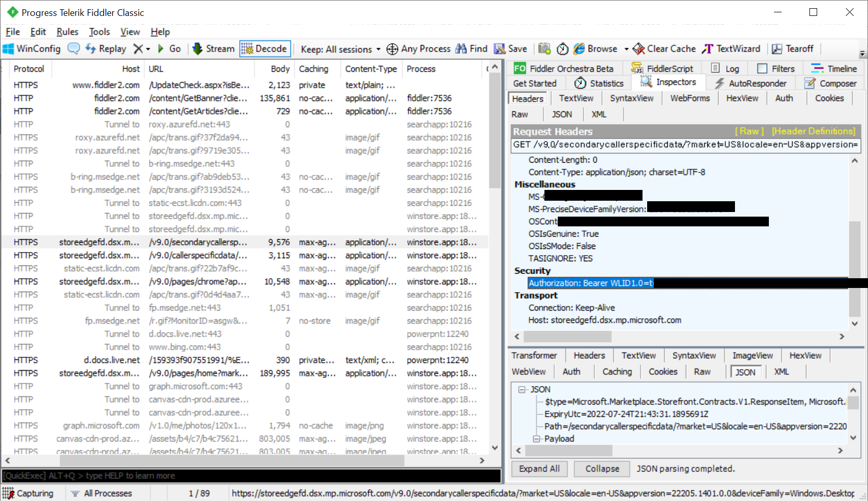868x501 pixels.
Task: Open the Tools menu
Action: click(99, 32)
